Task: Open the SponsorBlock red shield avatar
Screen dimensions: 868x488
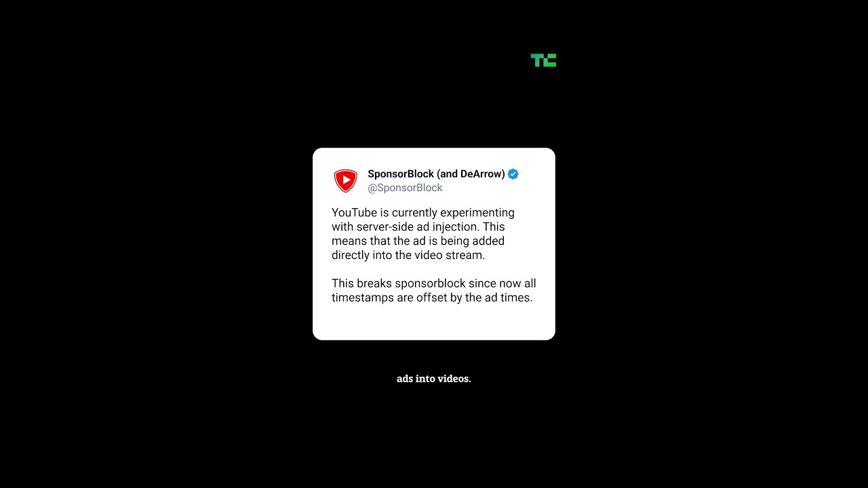Action: 346,180
